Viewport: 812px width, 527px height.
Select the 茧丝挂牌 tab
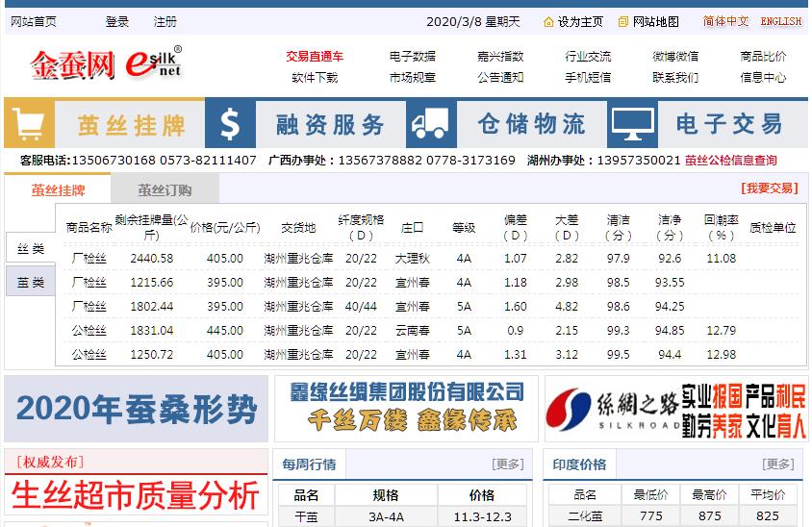click(58, 189)
